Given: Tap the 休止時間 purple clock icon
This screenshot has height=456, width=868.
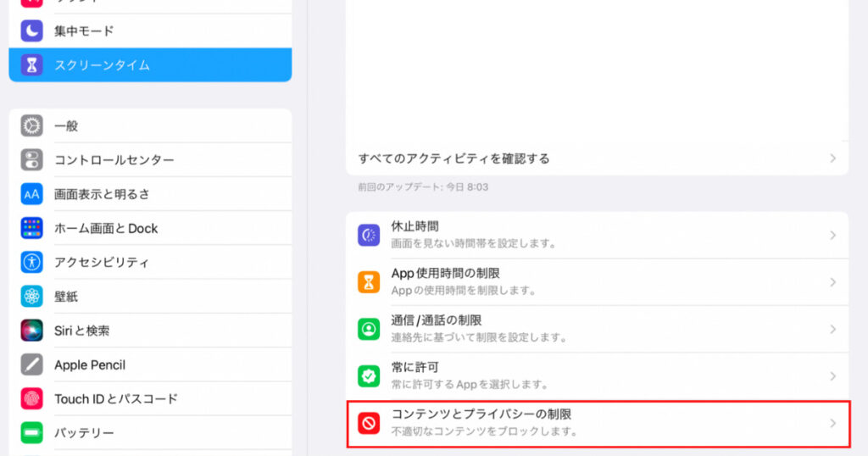Looking at the screenshot, I should (369, 235).
